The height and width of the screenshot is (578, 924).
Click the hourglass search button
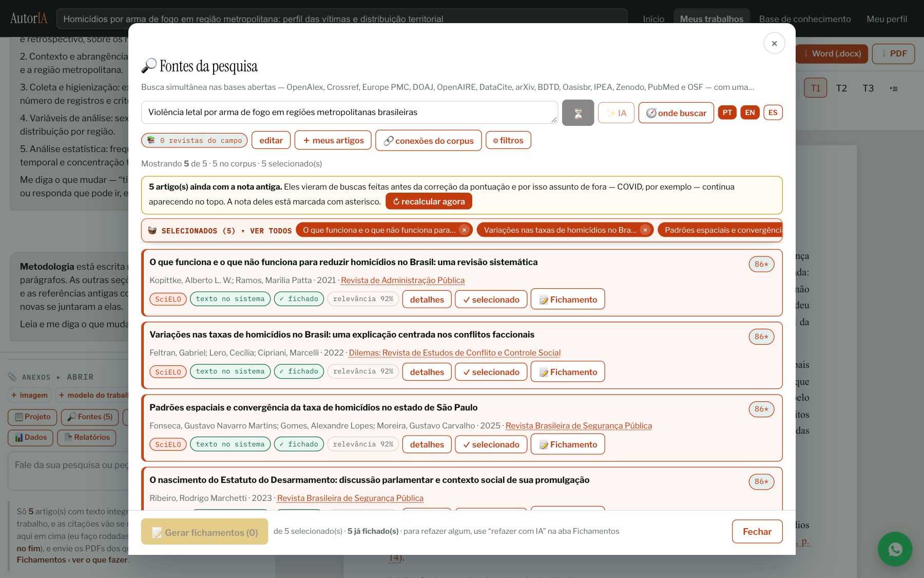pyautogui.click(x=578, y=113)
